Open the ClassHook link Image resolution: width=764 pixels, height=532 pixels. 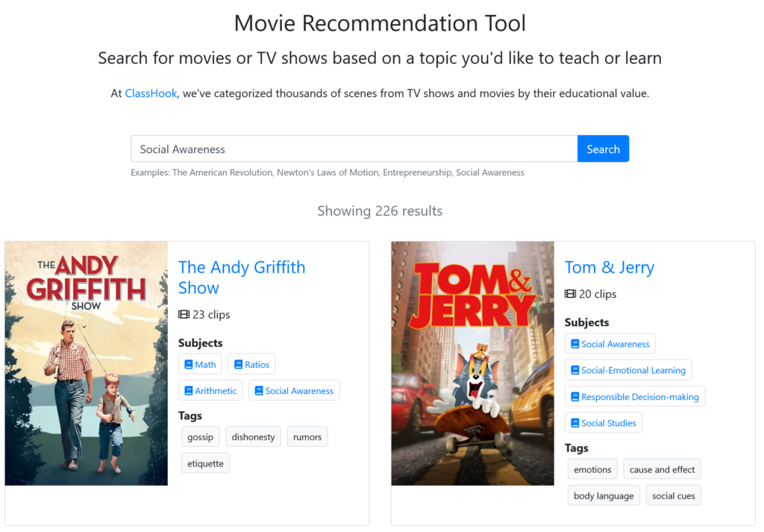click(151, 93)
